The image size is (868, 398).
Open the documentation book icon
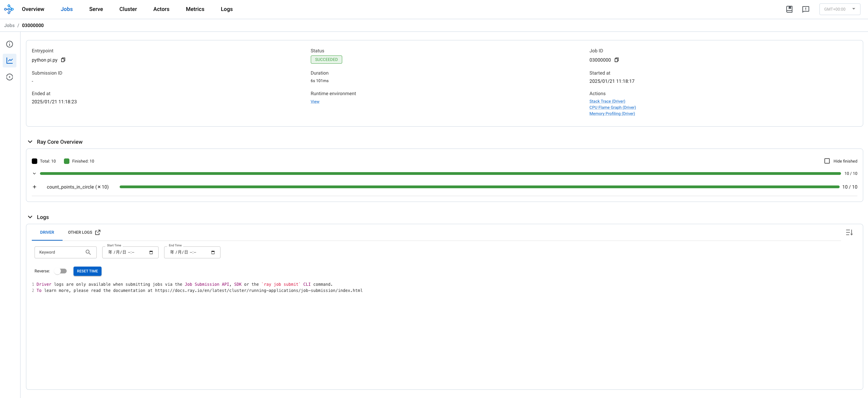point(789,9)
